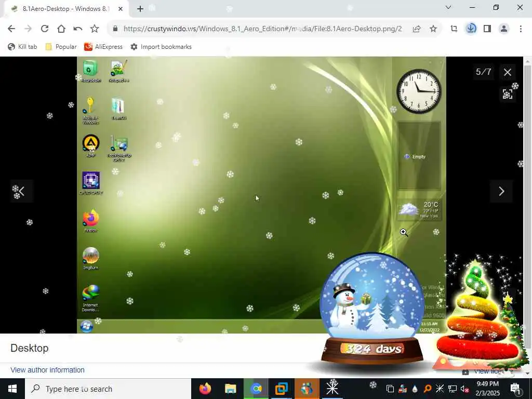The height and width of the screenshot is (399, 532).
Task: Show the previous image in viewer
Action: point(22,191)
